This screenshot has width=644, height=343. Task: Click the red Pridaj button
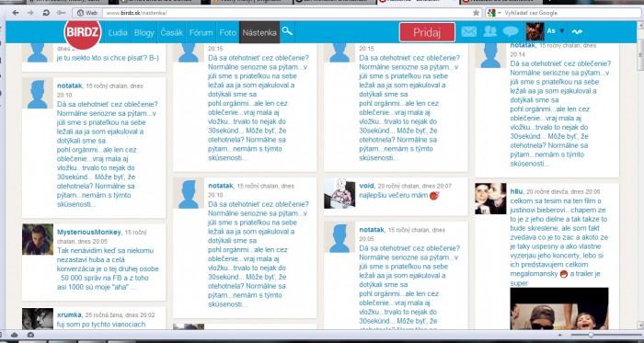tap(427, 32)
